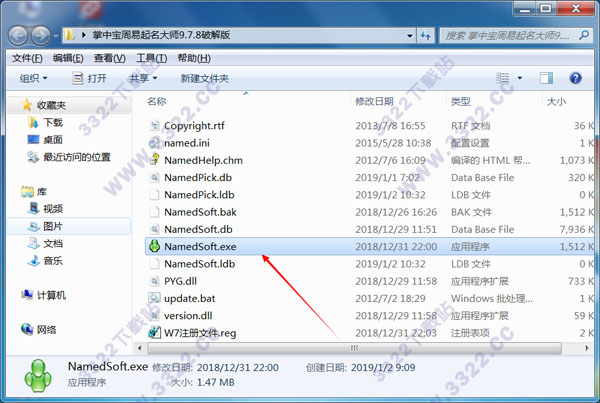The width and height of the screenshot is (600, 403).
Task: Open the address bar history dropdown
Action: tap(409, 36)
